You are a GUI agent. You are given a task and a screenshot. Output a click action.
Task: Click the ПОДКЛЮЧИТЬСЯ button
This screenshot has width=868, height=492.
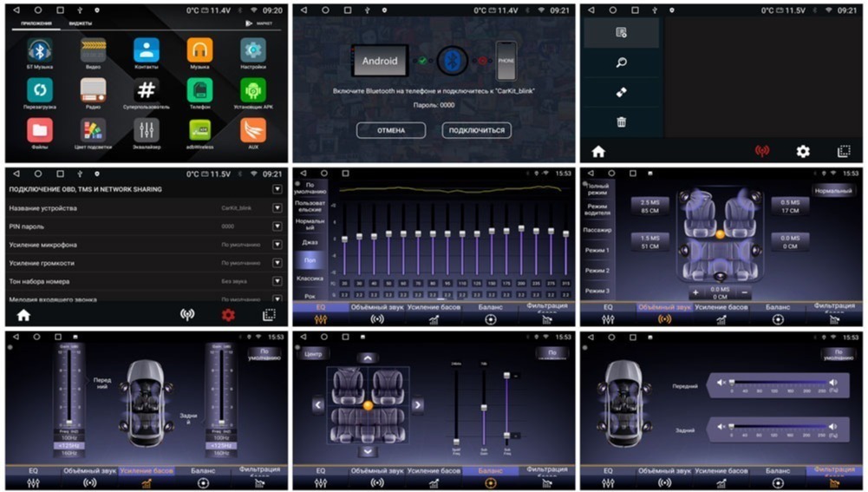tap(477, 130)
